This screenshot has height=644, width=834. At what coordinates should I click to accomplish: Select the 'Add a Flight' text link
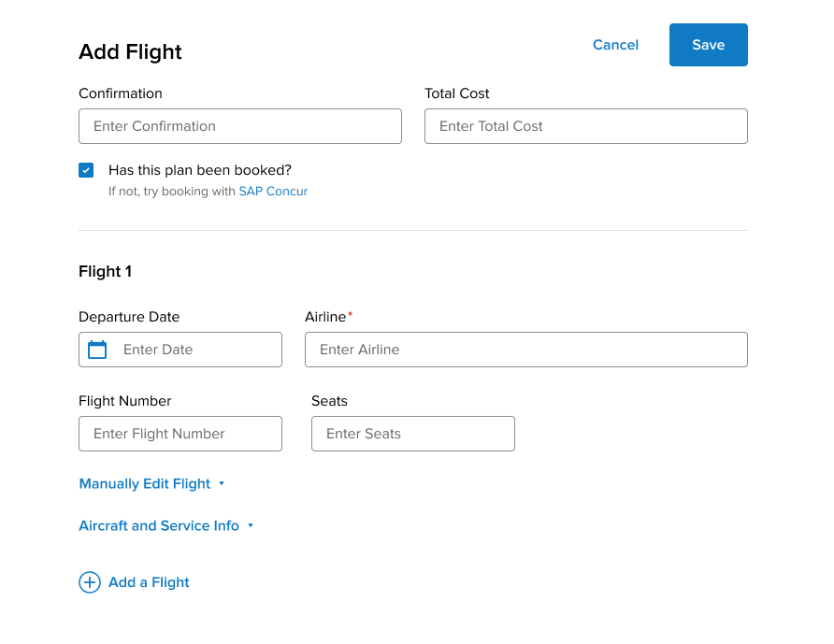pyautogui.click(x=149, y=582)
